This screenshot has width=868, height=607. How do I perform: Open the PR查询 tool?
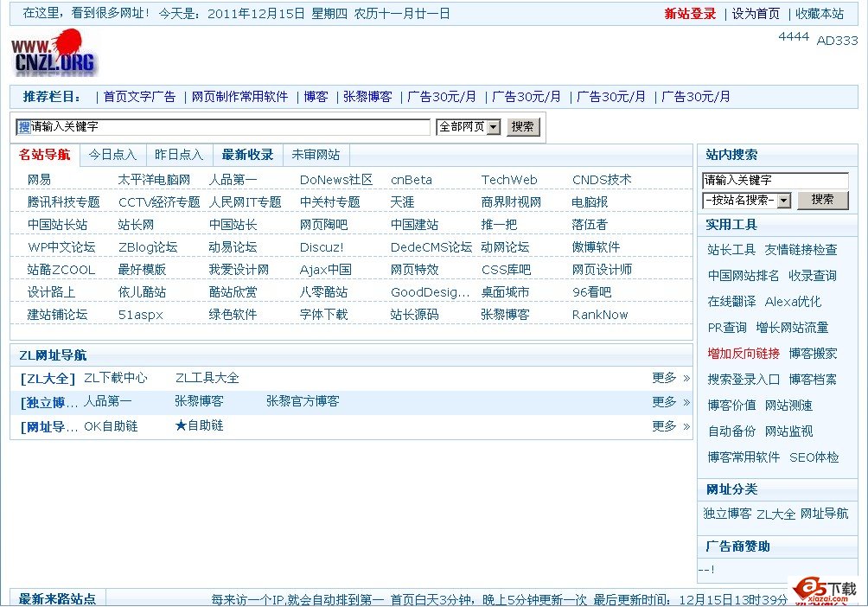(x=727, y=328)
